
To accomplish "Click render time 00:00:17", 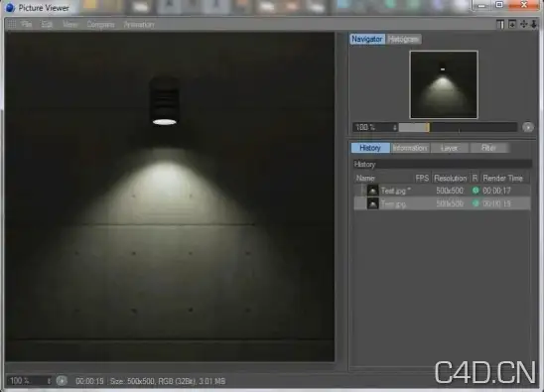I will click(x=496, y=191).
